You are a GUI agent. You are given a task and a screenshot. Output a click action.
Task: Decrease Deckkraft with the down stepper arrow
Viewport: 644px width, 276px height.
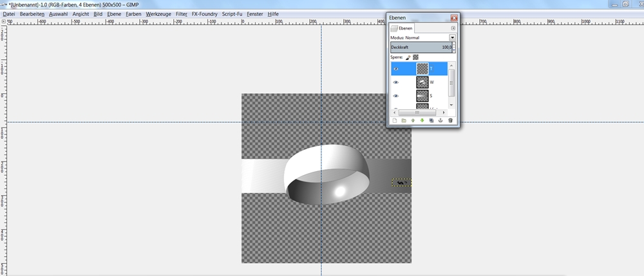454,50
